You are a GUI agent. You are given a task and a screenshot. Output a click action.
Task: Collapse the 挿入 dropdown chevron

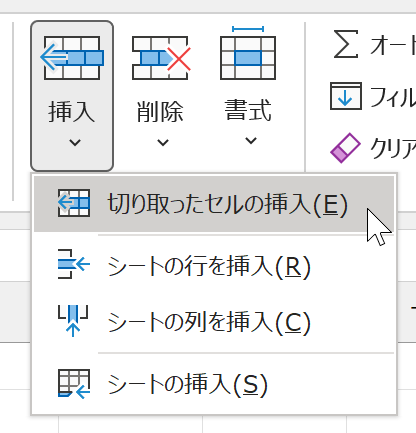coord(75,143)
